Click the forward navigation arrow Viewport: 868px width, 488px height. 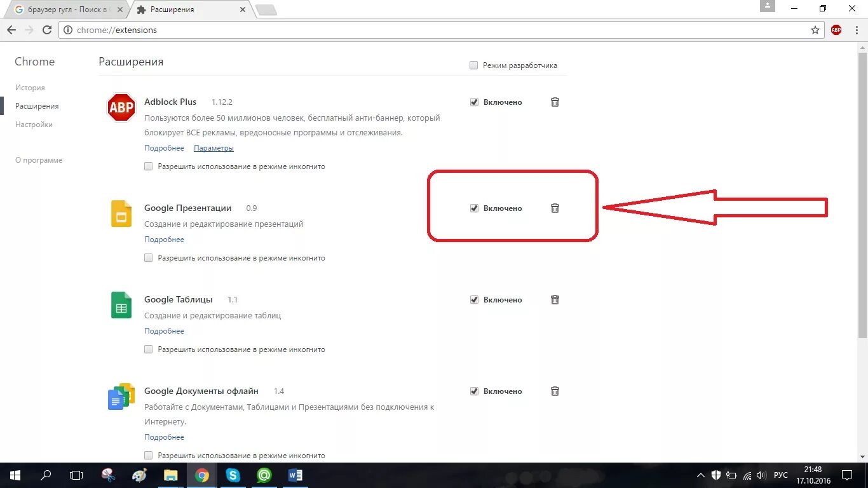click(29, 30)
